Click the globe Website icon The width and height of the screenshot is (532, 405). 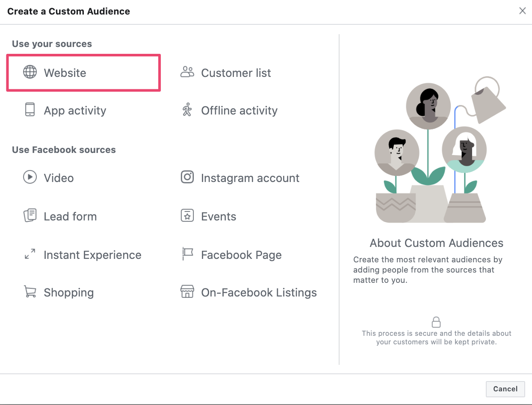click(x=30, y=73)
